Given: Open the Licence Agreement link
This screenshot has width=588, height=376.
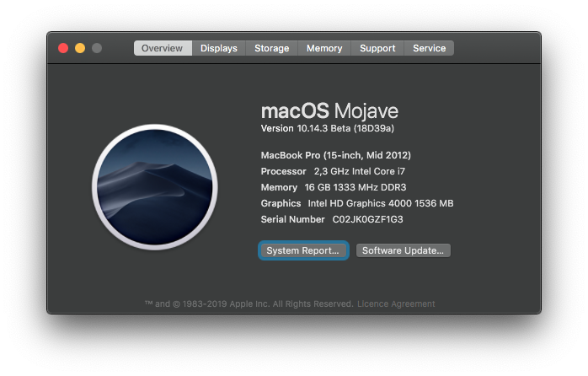Looking at the screenshot, I should (396, 304).
